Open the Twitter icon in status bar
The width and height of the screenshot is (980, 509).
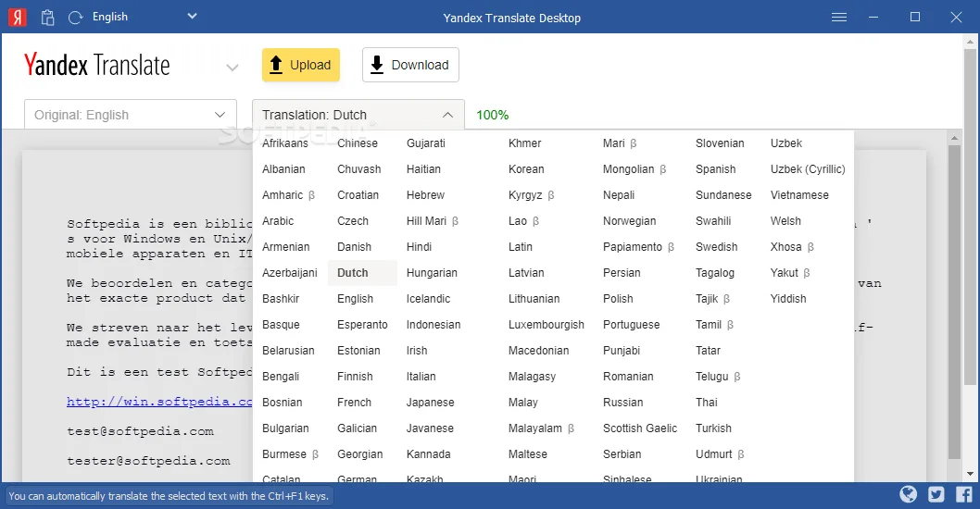[x=936, y=494]
